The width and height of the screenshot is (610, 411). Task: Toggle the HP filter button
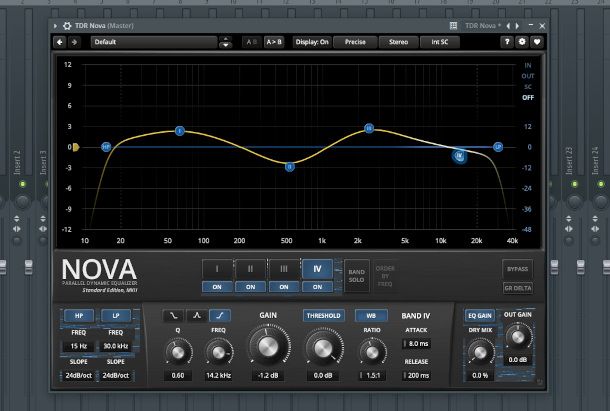(79, 316)
